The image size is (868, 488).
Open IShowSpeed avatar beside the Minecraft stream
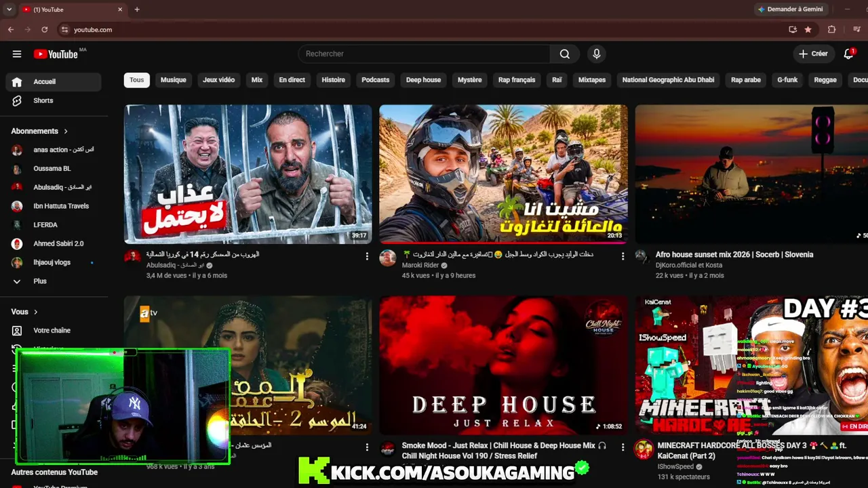644,449
